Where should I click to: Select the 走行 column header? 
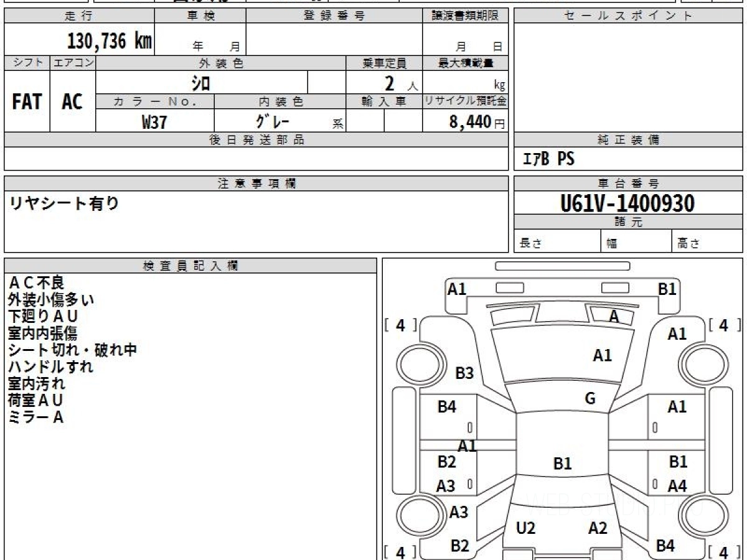[78, 16]
